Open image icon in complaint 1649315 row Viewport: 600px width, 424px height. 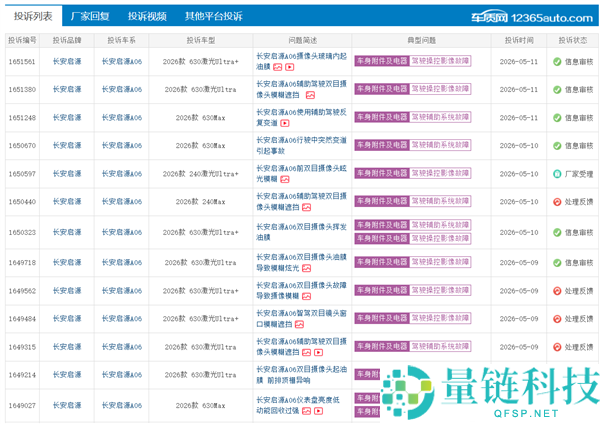307,352
